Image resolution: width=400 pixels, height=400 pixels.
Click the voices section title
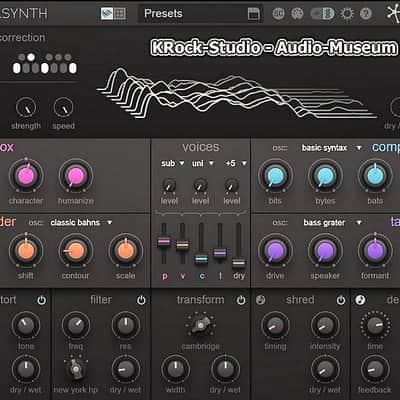(x=201, y=147)
